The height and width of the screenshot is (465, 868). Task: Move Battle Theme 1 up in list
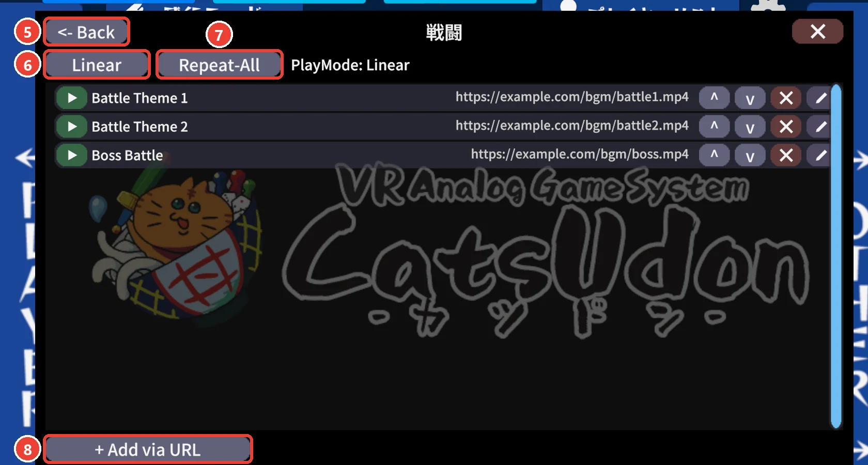714,98
